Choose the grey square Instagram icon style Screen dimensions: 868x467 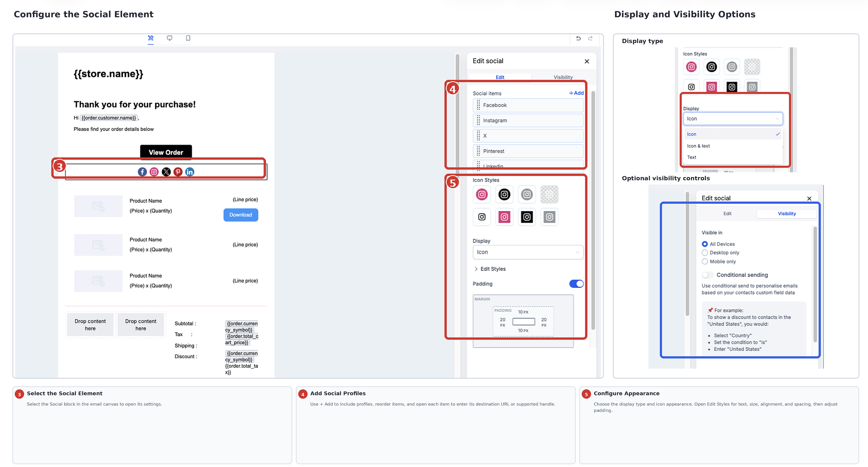coord(550,217)
